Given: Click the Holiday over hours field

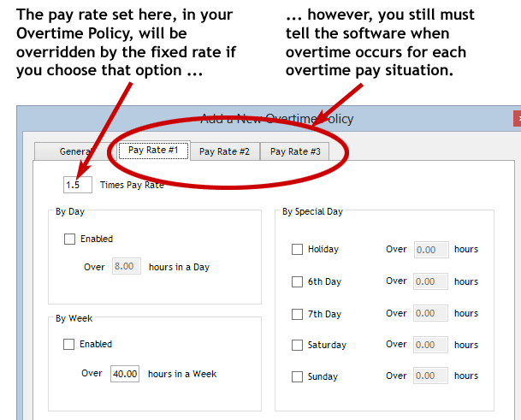Looking at the screenshot, I should click(x=429, y=250).
